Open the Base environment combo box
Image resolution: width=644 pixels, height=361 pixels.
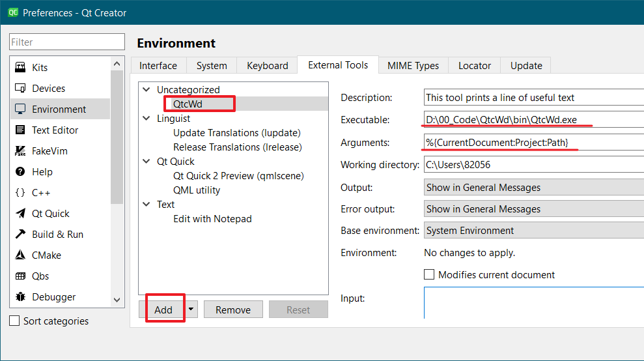click(533, 230)
